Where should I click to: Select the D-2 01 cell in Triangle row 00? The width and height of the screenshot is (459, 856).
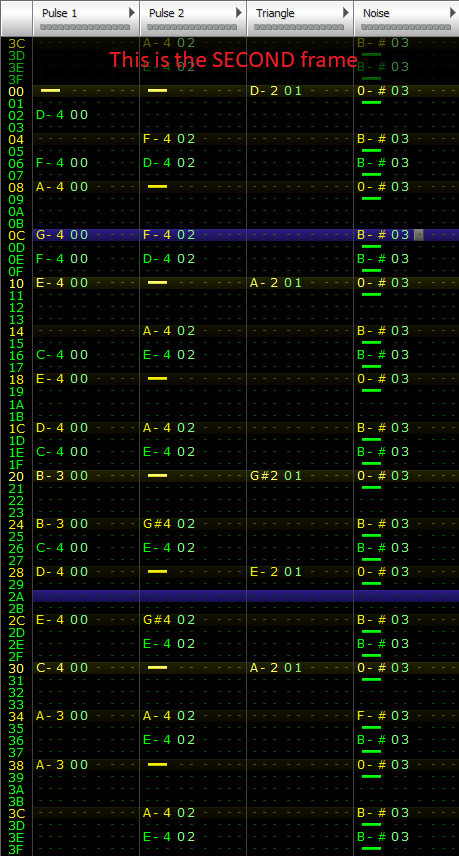point(276,91)
